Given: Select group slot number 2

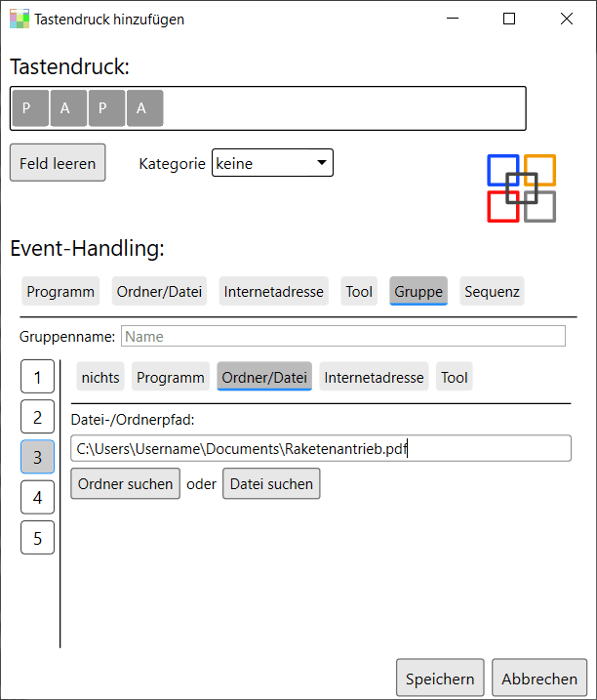Looking at the screenshot, I should [37, 417].
